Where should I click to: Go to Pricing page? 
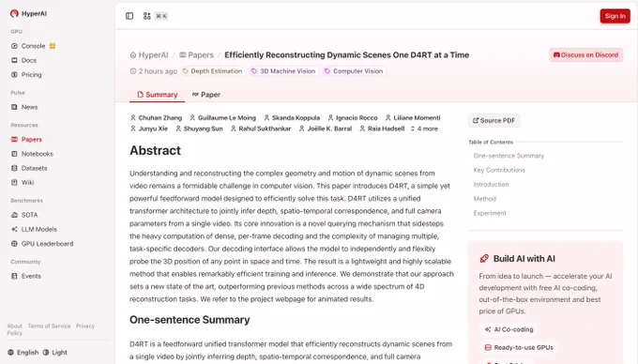click(x=26, y=74)
